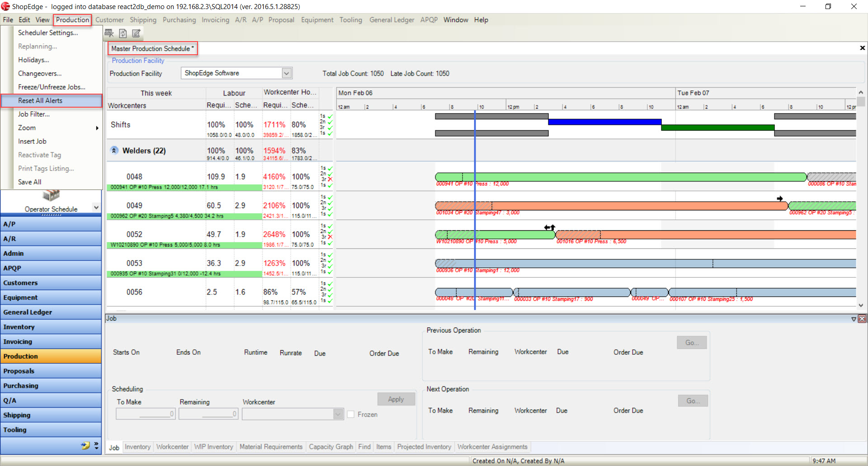Open the A/P navigation section
868x466 pixels.
pos(51,224)
